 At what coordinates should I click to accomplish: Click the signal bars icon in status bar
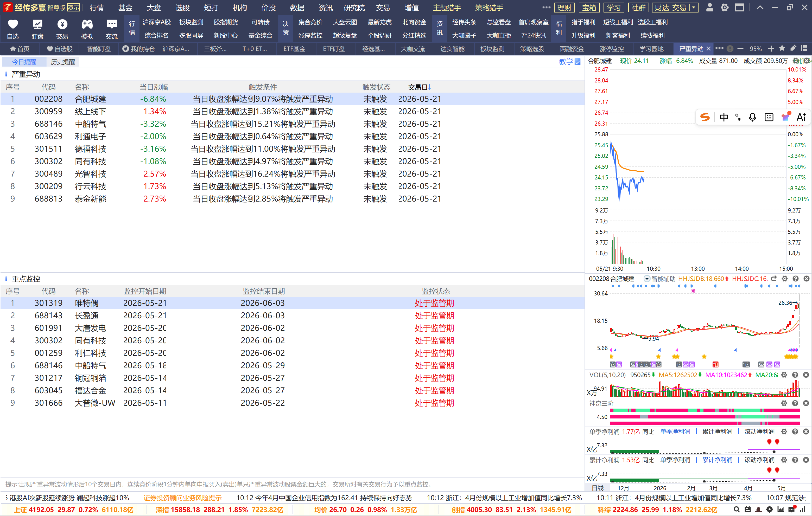(x=803, y=509)
